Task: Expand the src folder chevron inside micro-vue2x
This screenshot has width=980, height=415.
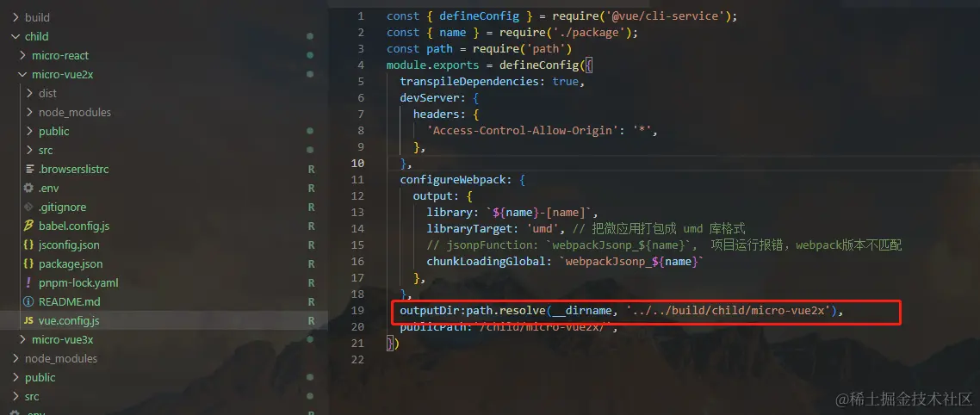Action: (x=29, y=150)
